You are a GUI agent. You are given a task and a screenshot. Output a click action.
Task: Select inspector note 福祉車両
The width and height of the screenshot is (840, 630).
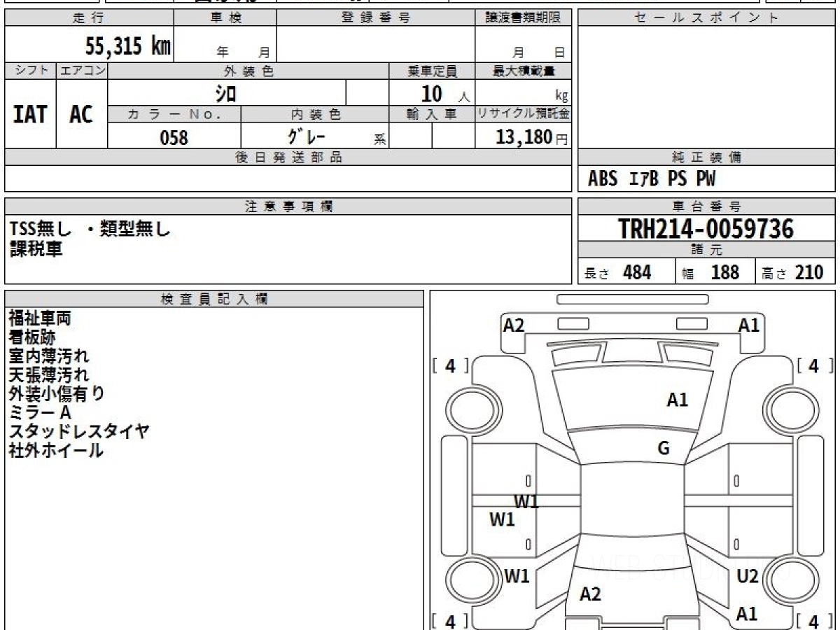coord(40,318)
